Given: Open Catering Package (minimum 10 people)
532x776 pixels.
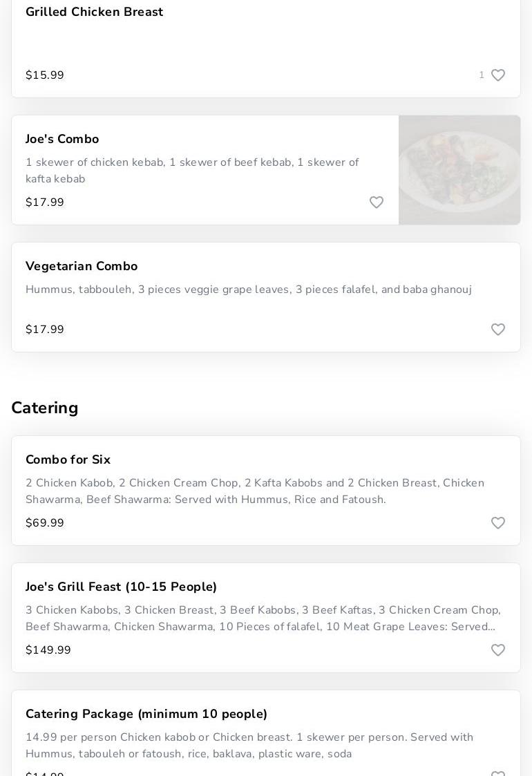Looking at the screenshot, I should (146, 714).
